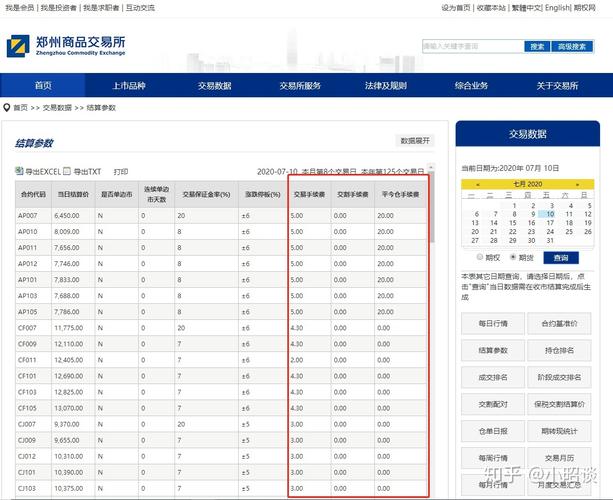Screen dimensions: 613x500
Task: Click the 搜索 button
Action: coord(537,47)
